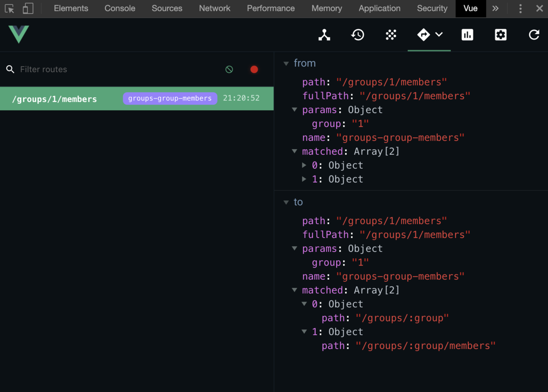Show more tabs chevron
Image resolution: width=548 pixels, height=392 pixels.
click(x=495, y=9)
